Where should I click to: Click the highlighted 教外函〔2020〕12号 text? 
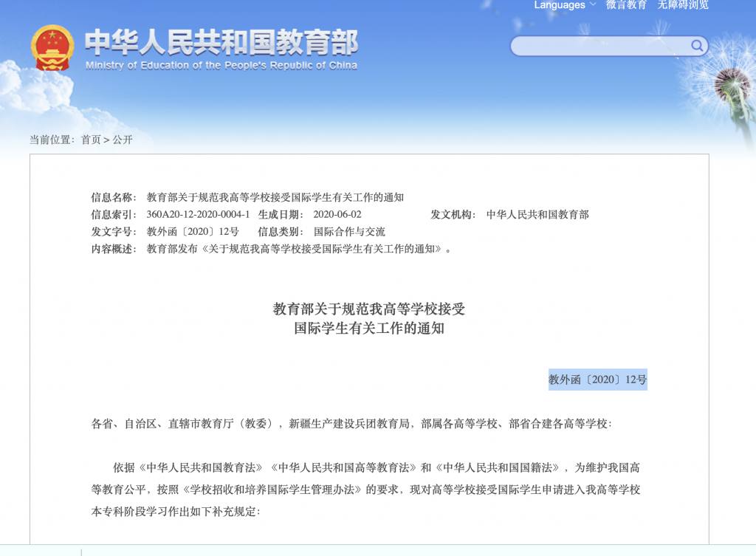[598, 380]
